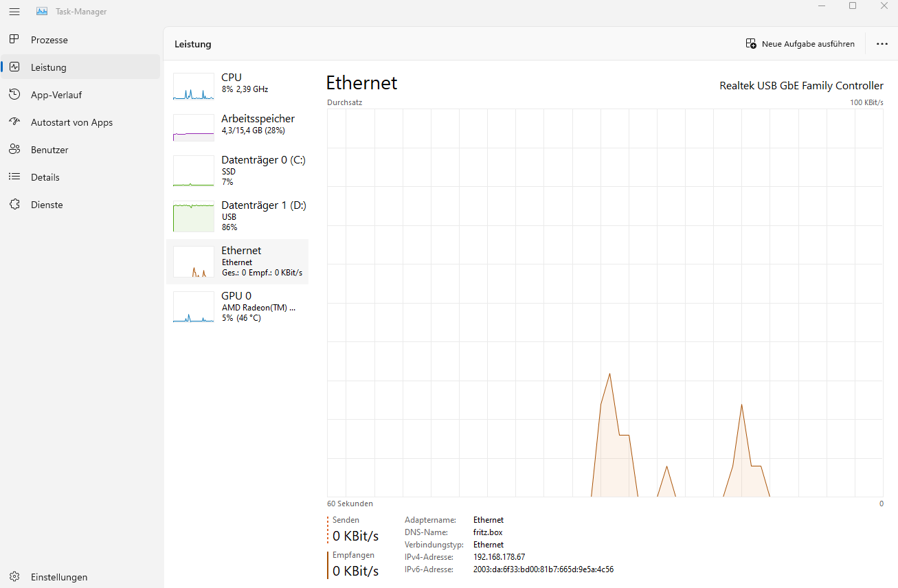Go to Autostart von Apps

click(80, 122)
